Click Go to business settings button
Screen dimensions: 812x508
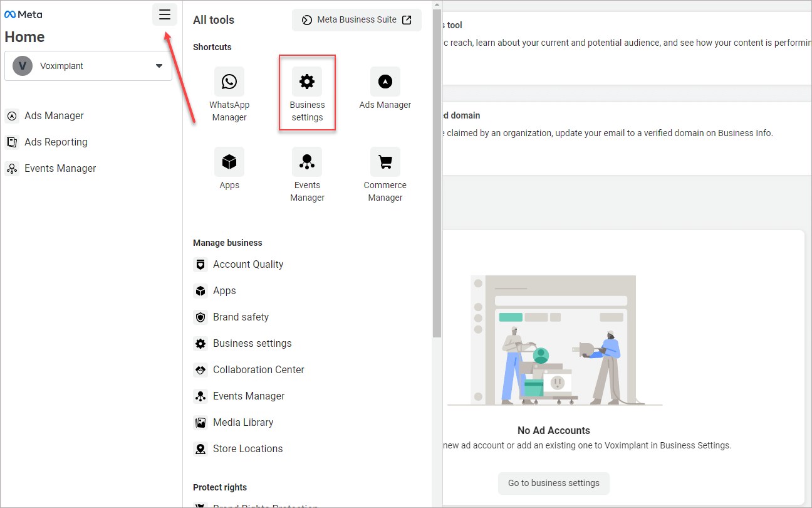pyautogui.click(x=554, y=483)
